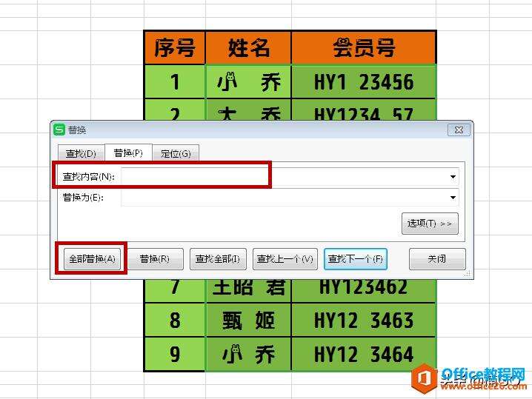Switch to the 查找(D) tab

pos(81,153)
